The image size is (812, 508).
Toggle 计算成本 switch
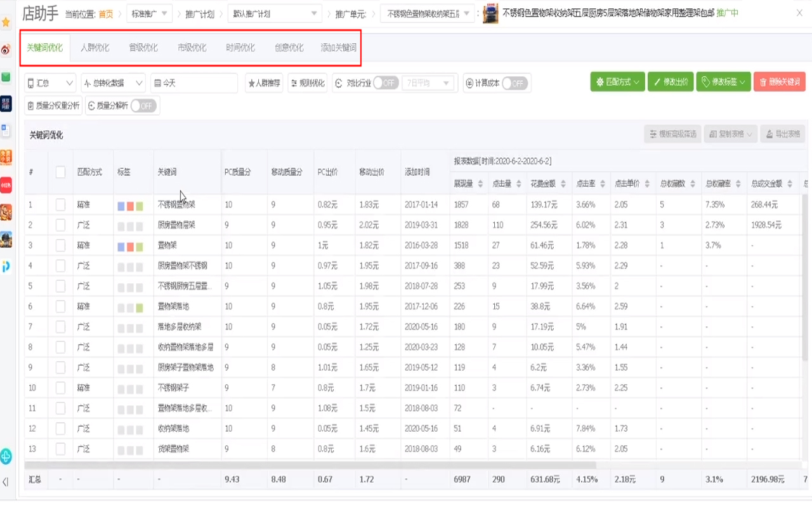pyautogui.click(x=514, y=83)
